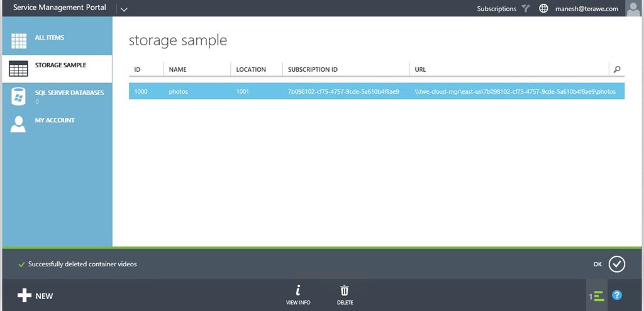
Task: Click the View Info icon
Action: pos(297,291)
